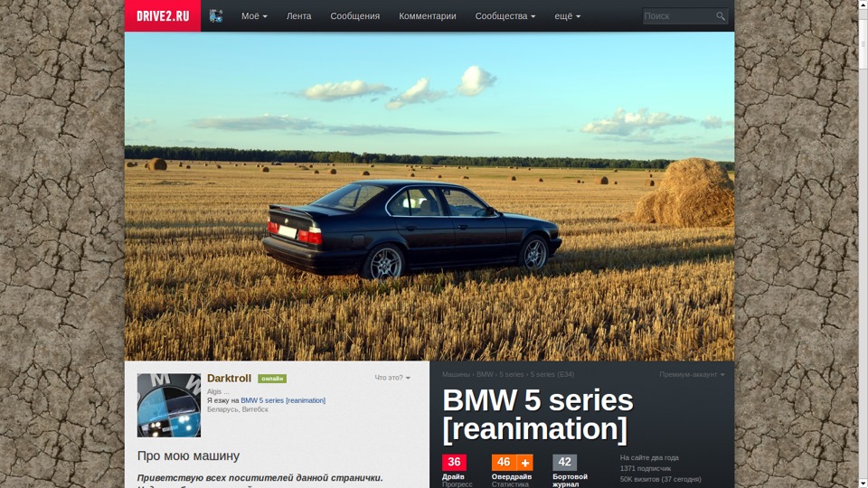Click the 50К визитов text
Viewport: 868px width, 488px height.
coord(660,479)
